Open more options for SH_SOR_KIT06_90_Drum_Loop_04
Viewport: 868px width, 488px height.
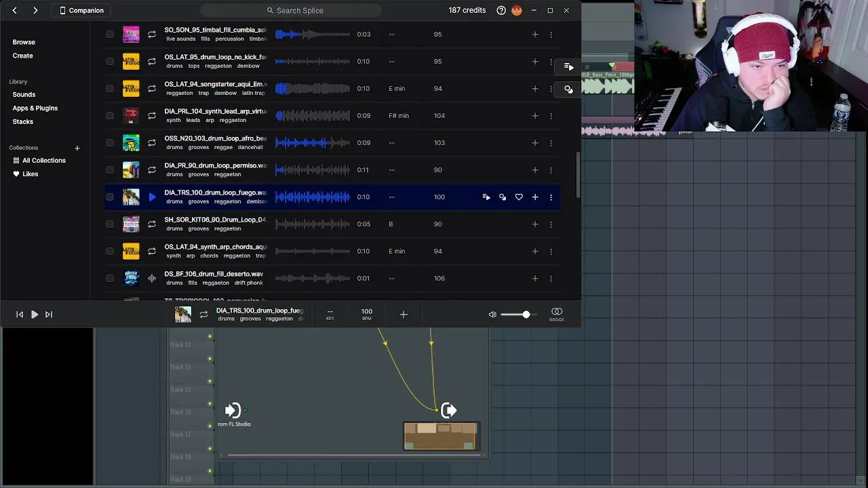551,224
